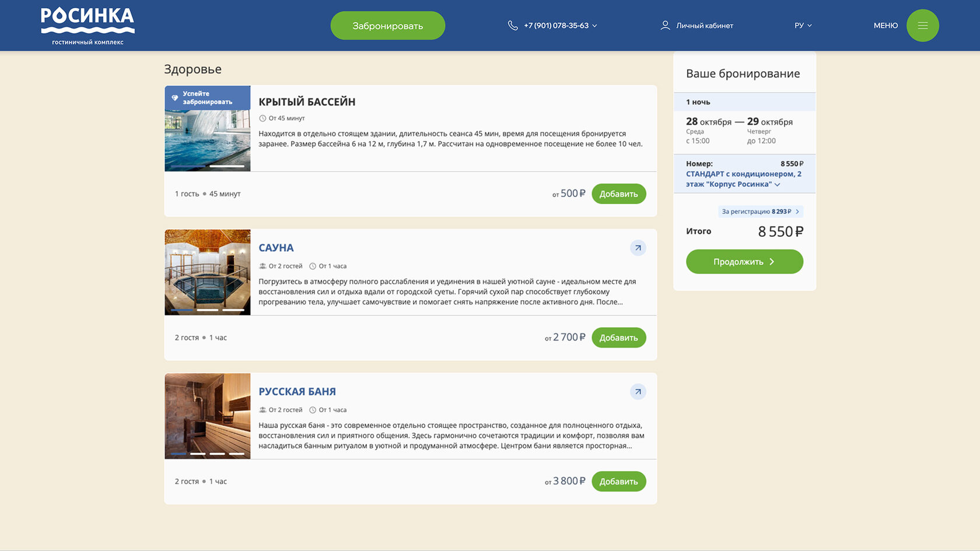Select second slide indicator on pool photo
Screen dimensions: 980x551
pyautogui.click(x=227, y=166)
